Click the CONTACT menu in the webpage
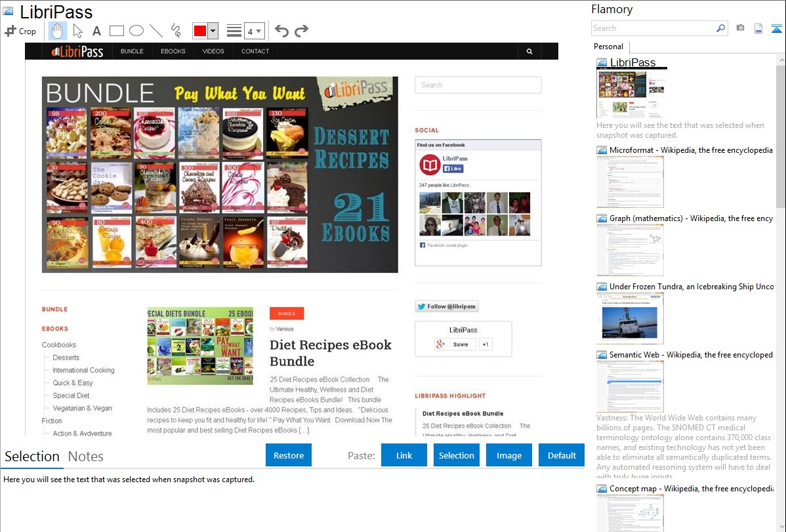This screenshot has height=532, width=786. tap(255, 51)
